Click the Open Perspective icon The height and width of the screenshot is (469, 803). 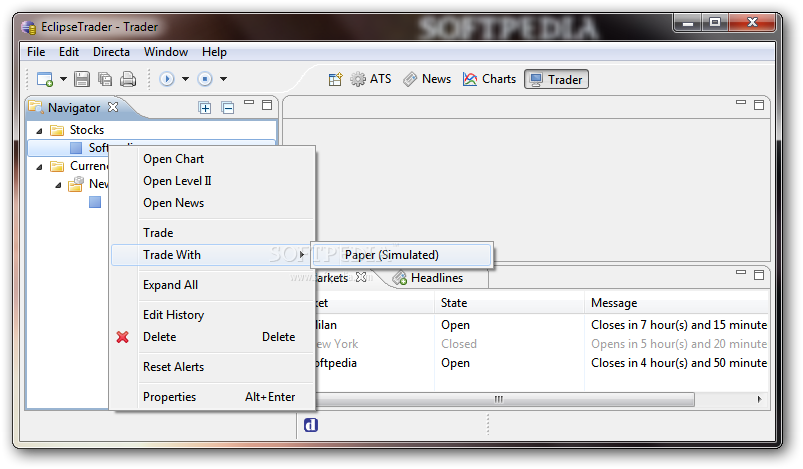coord(335,79)
